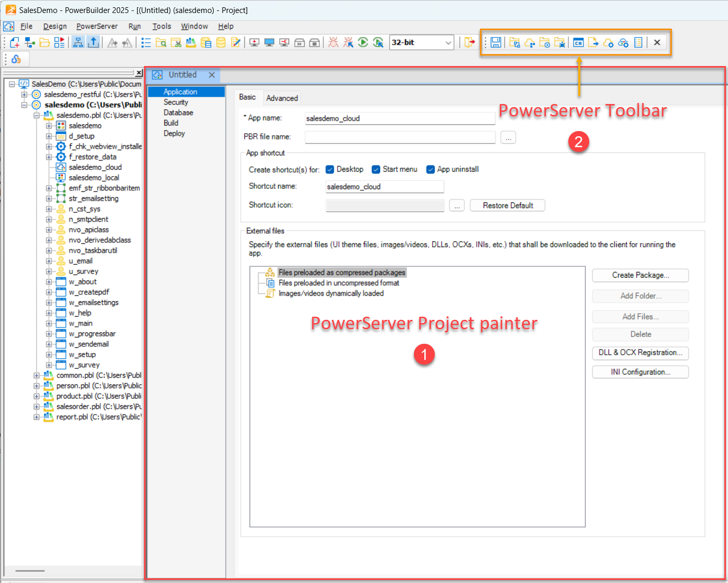Uncheck the Desktop shortcut checkbox

pyautogui.click(x=330, y=170)
